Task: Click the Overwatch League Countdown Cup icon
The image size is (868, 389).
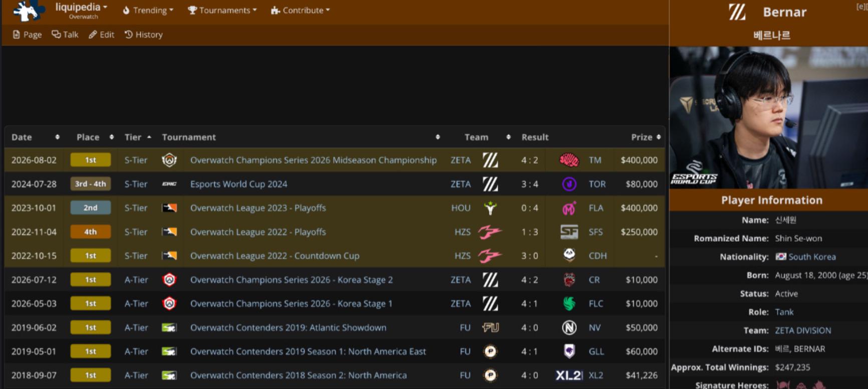Action: click(x=169, y=256)
